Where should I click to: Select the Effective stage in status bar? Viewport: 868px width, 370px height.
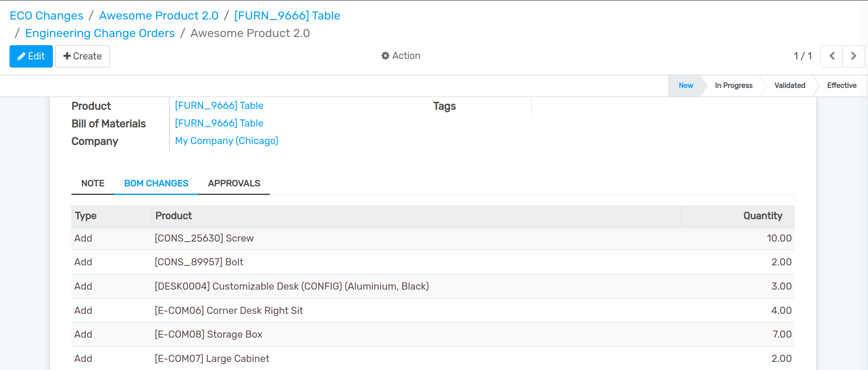[841, 86]
